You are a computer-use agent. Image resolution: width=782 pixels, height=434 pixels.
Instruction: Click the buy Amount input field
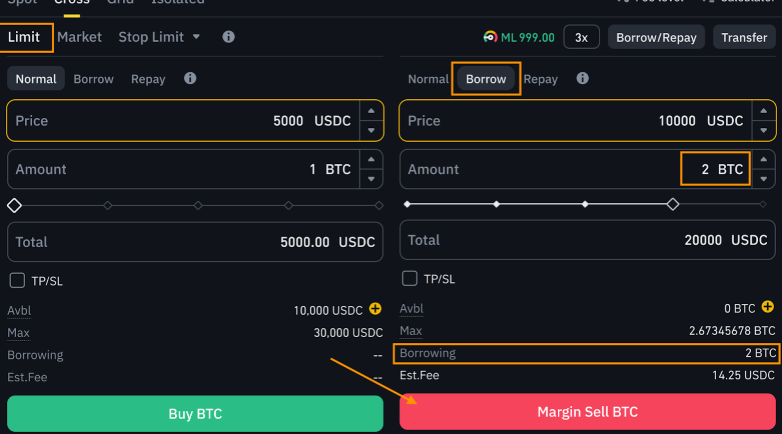(184, 169)
